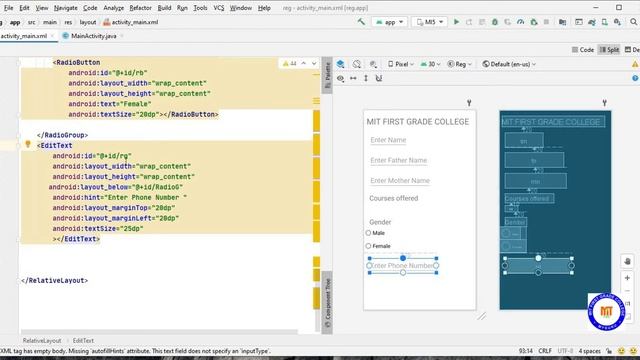Switch editor to Split view mode
This screenshot has height=360, width=640.
pyautogui.click(x=609, y=50)
